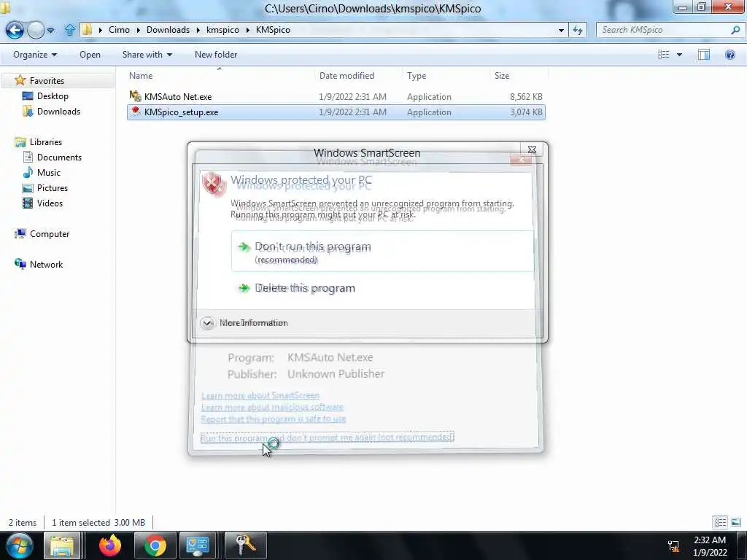Open the keys app taskbar icon
The width and height of the screenshot is (747, 560).
click(245, 545)
